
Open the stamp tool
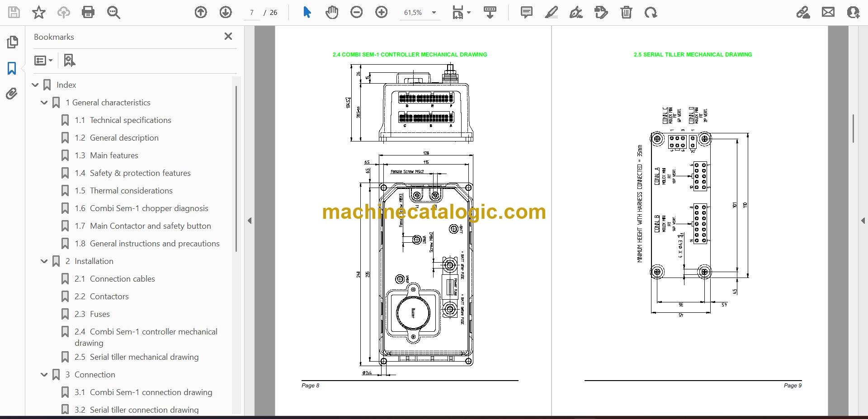point(601,12)
